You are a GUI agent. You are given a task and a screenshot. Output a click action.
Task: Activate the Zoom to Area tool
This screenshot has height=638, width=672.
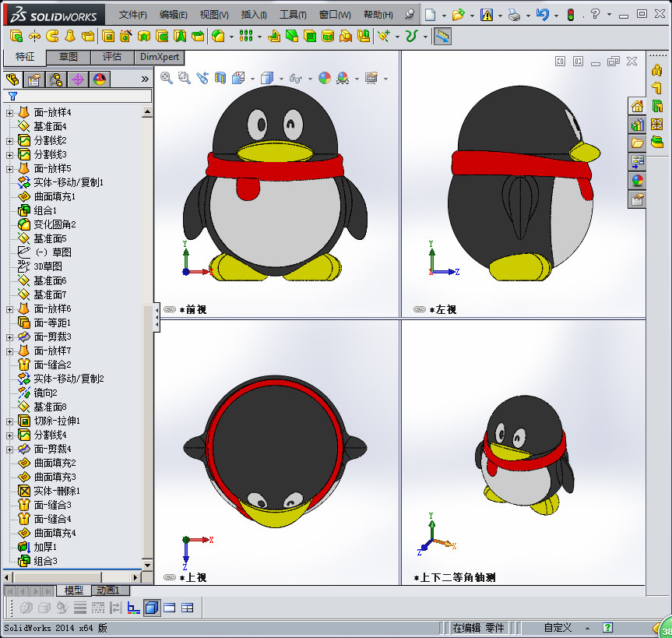185,78
